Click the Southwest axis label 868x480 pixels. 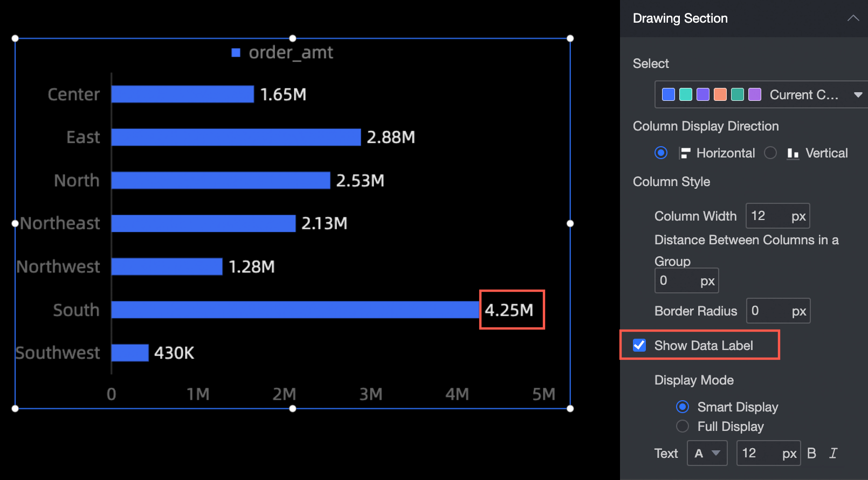coord(58,353)
